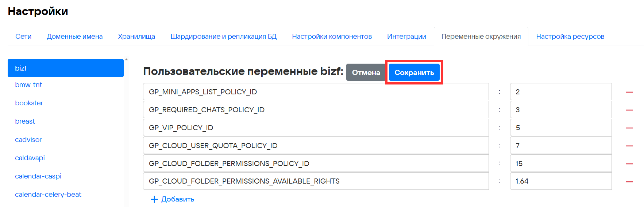Select the cadvisor service entry
This screenshot has width=644, height=207.
(28, 140)
